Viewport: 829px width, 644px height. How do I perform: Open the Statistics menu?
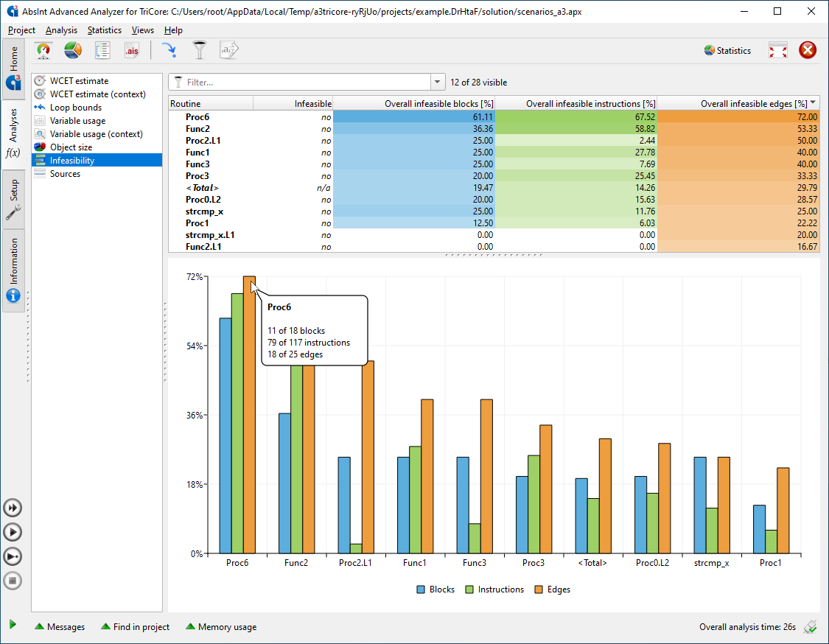pos(104,30)
